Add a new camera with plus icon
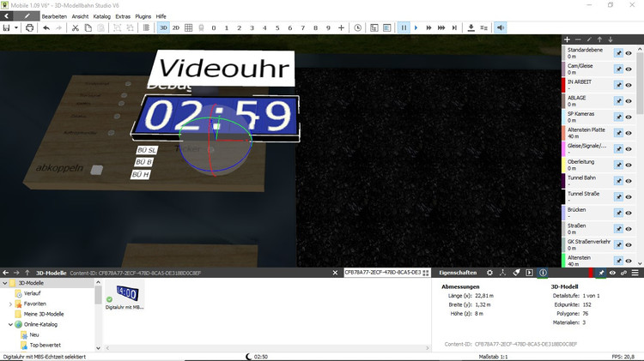The height and width of the screenshot is (361, 644). pos(341,28)
